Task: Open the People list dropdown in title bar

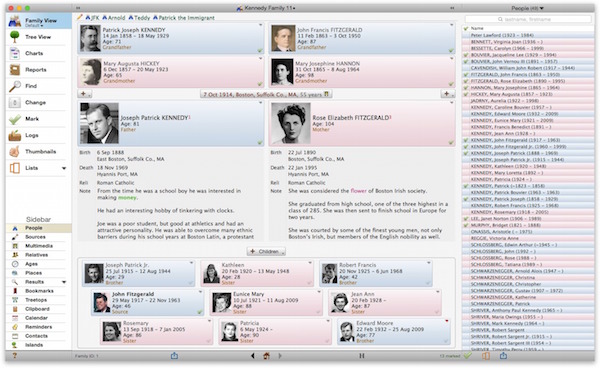Action: click(x=527, y=8)
